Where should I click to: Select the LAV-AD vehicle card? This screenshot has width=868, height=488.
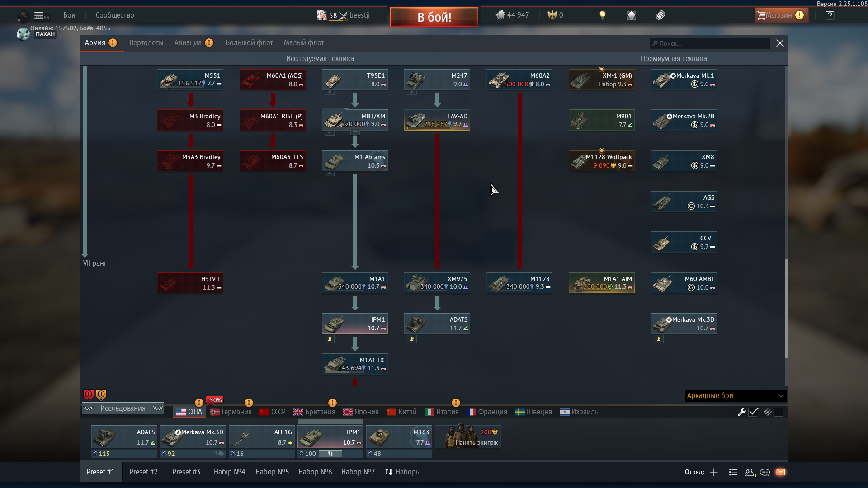coord(437,120)
